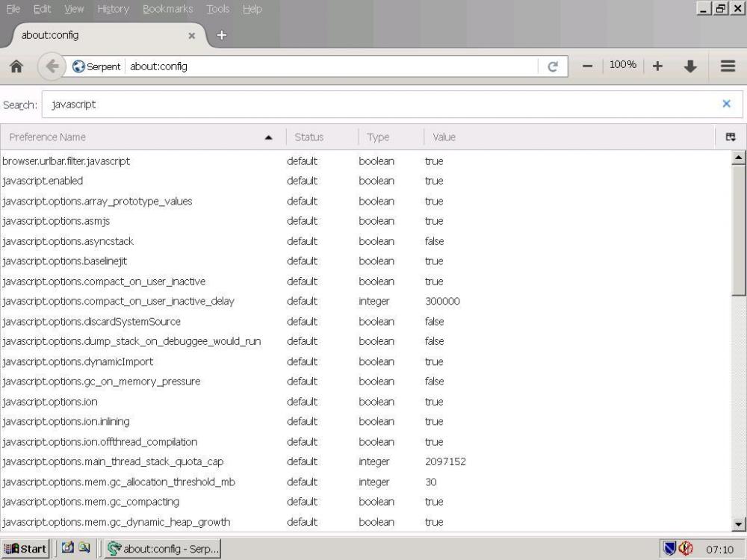Clear the javascript search with the X

[726, 104]
